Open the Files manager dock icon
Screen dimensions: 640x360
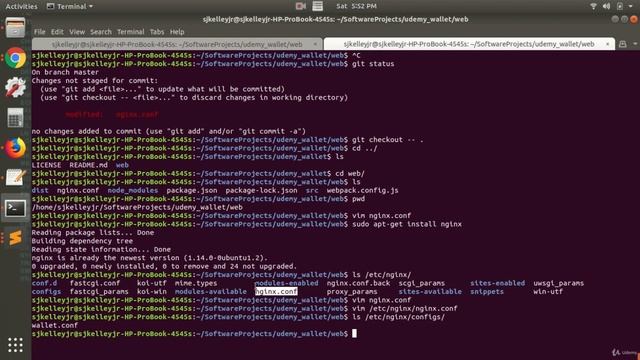click(16, 28)
